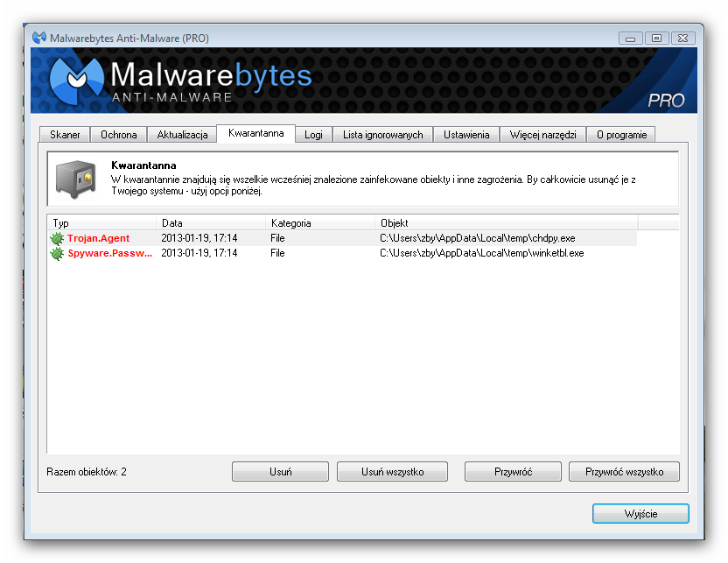Click the Usuń button
Image resolution: width=728 pixels, height=563 pixels.
click(280, 471)
